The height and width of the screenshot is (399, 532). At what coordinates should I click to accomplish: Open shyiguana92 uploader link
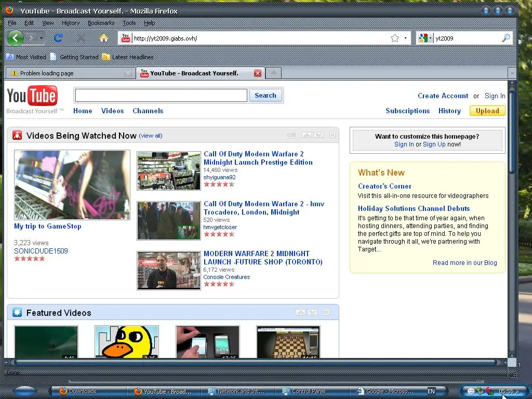click(x=219, y=177)
